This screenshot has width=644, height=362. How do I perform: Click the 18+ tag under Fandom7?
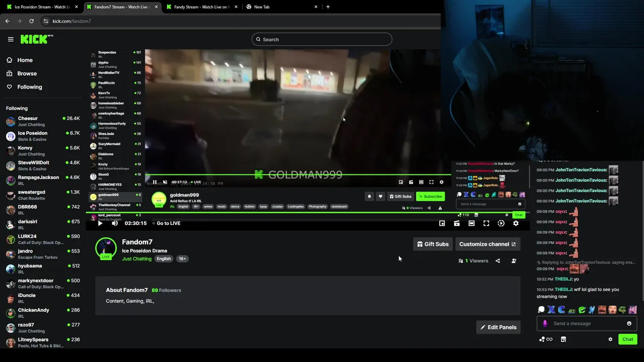coord(182,259)
